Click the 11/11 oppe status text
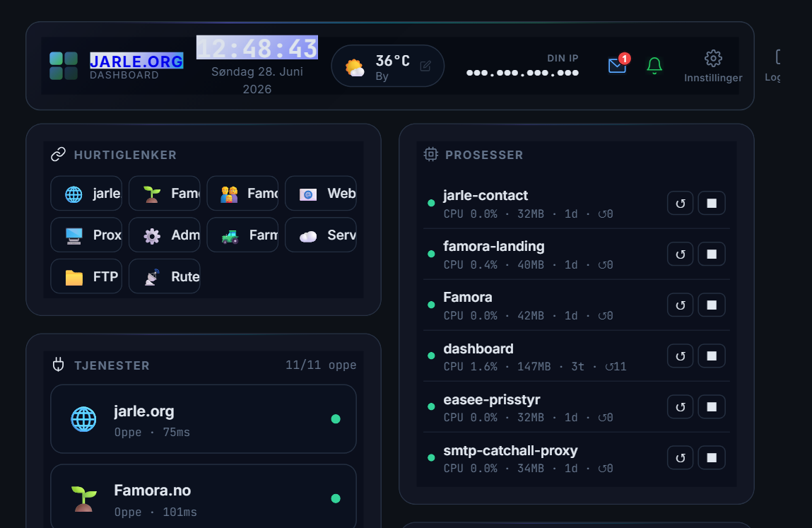 [x=321, y=365]
